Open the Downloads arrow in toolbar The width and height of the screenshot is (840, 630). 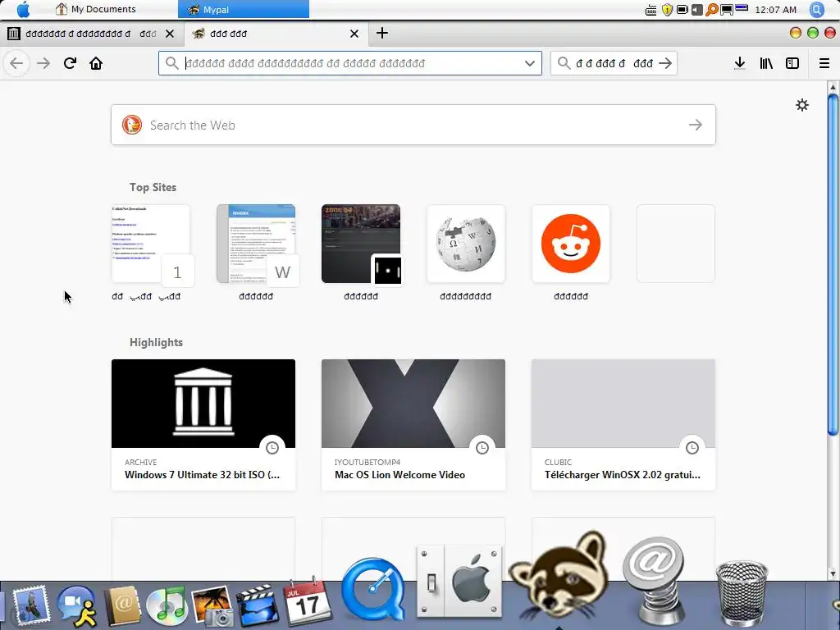point(739,63)
